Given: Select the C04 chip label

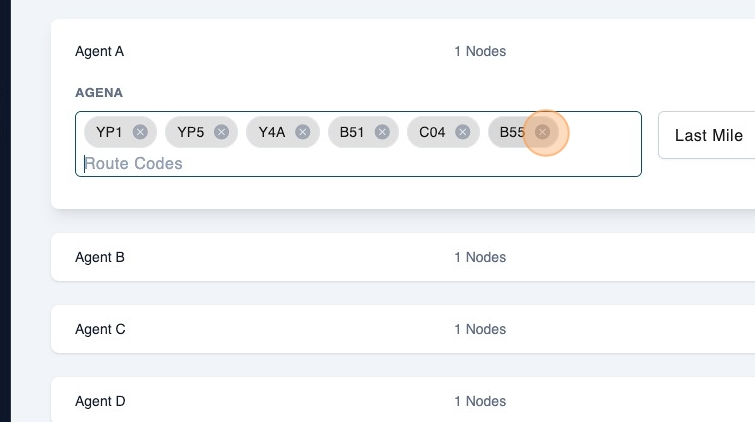Looking at the screenshot, I should point(432,132).
